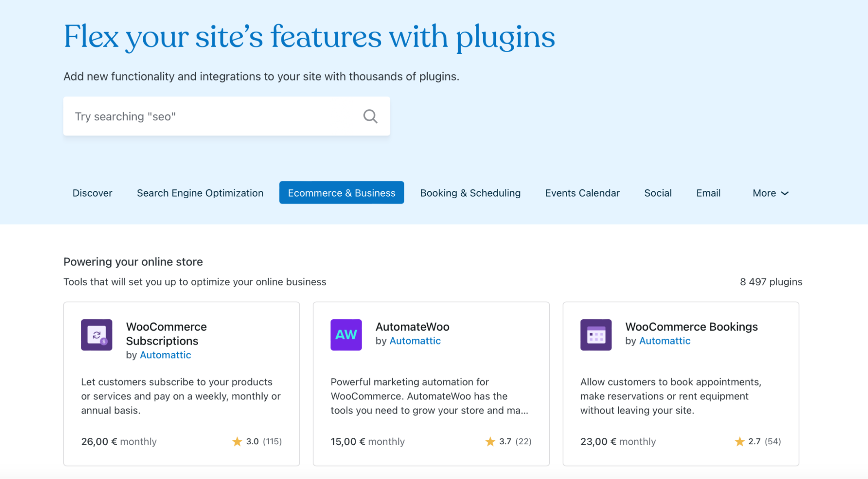
Task: Click the Flex your site's features heading
Action: (309, 37)
